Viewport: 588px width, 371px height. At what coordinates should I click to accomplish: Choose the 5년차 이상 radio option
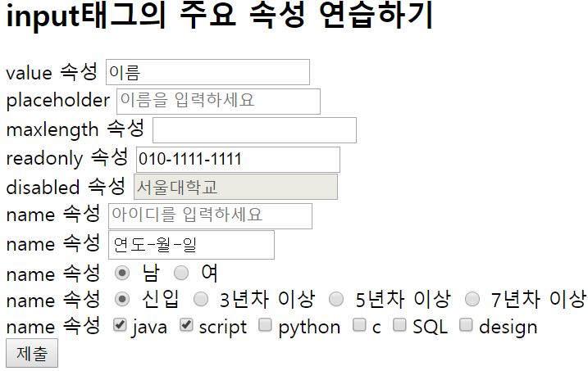pos(336,299)
